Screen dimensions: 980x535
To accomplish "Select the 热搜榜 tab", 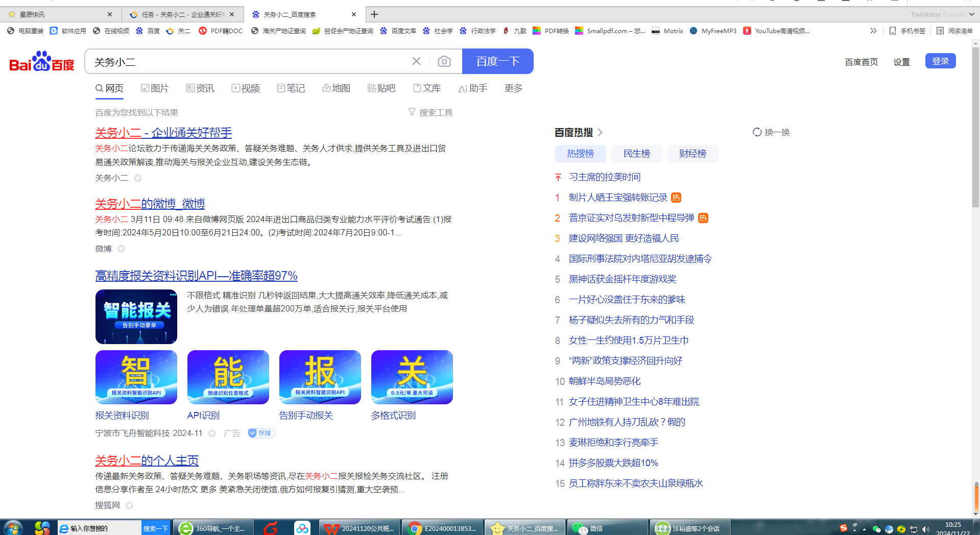I will coord(581,154).
